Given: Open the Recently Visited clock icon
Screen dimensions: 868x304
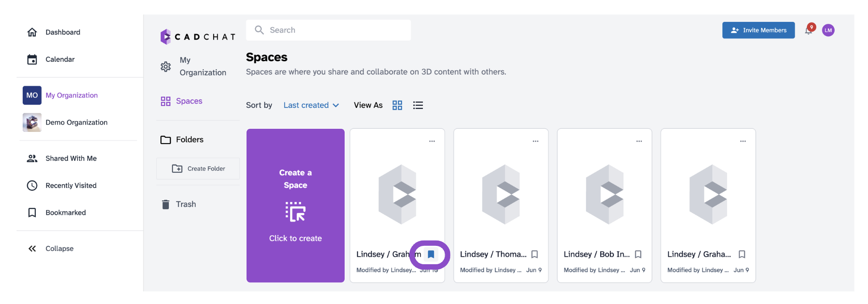Looking at the screenshot, I should [x=32, y=186].
